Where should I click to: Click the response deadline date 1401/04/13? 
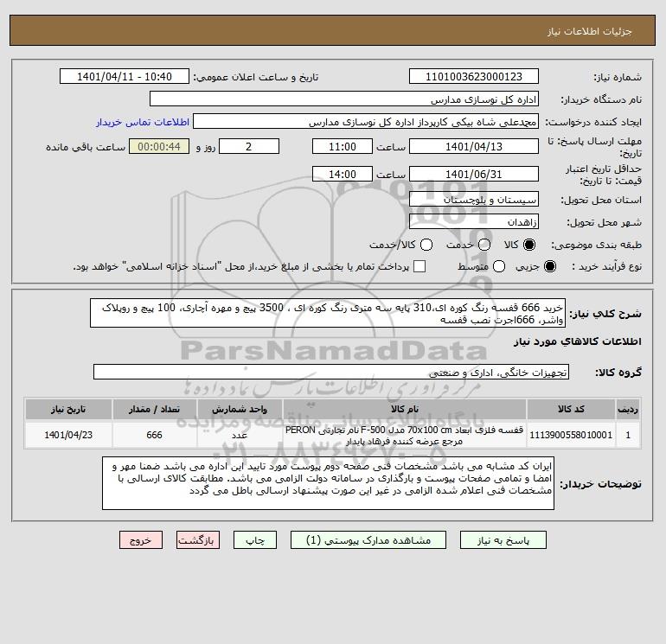(x=474, y=146)
